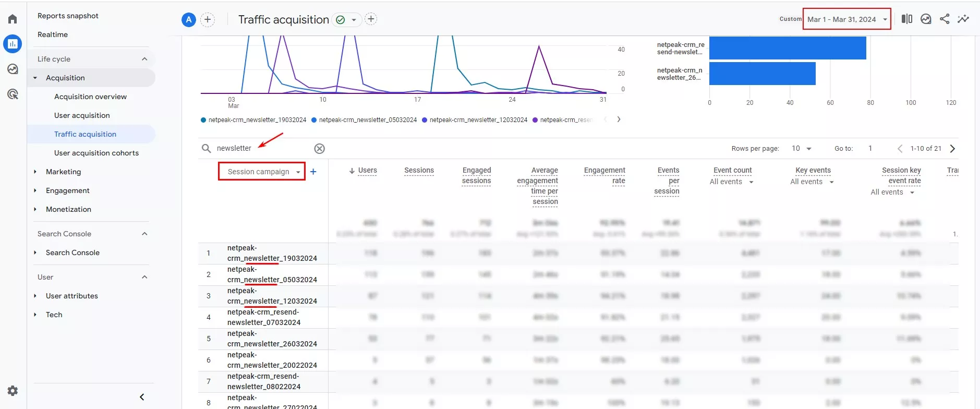
Task: Toggle netpeak-crm_newsletter_12032024 legend item
Action: pos(475,120)
